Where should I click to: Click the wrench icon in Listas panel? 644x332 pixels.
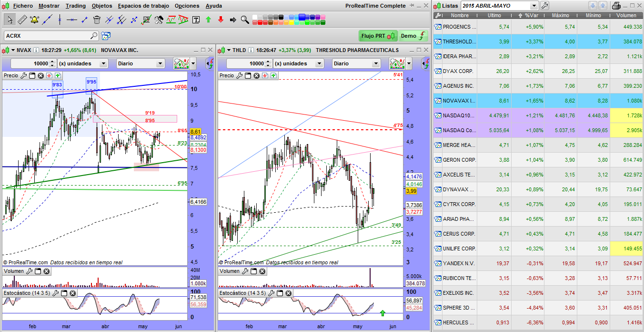point(544,6)
